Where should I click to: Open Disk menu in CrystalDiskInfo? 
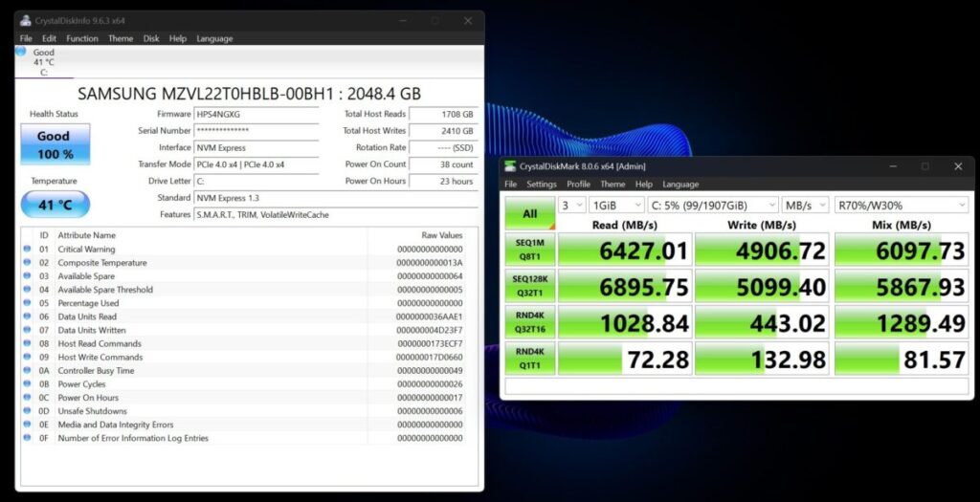(151, 38)
